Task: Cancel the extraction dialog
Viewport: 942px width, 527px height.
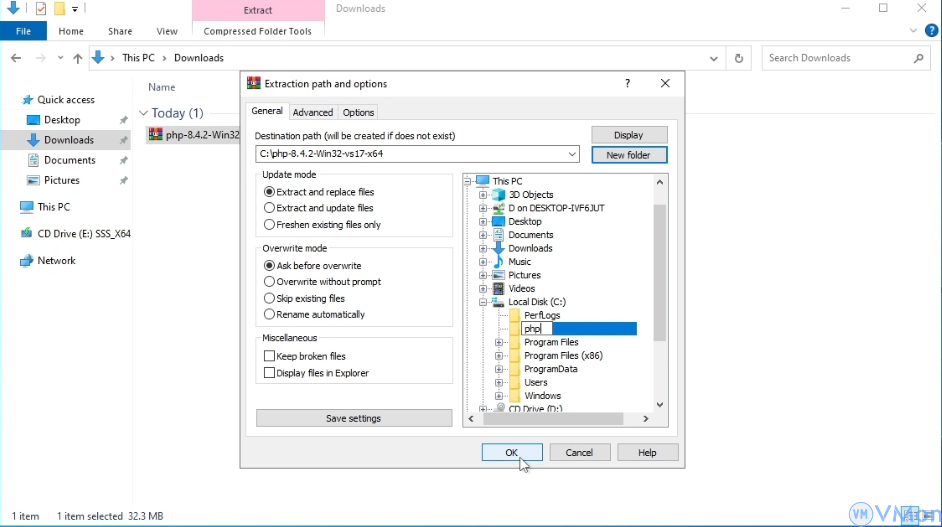Action: click(579, 452)
